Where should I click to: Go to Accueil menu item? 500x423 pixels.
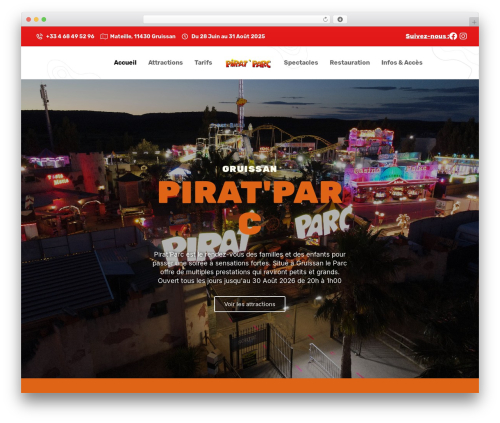click(125, 63)
